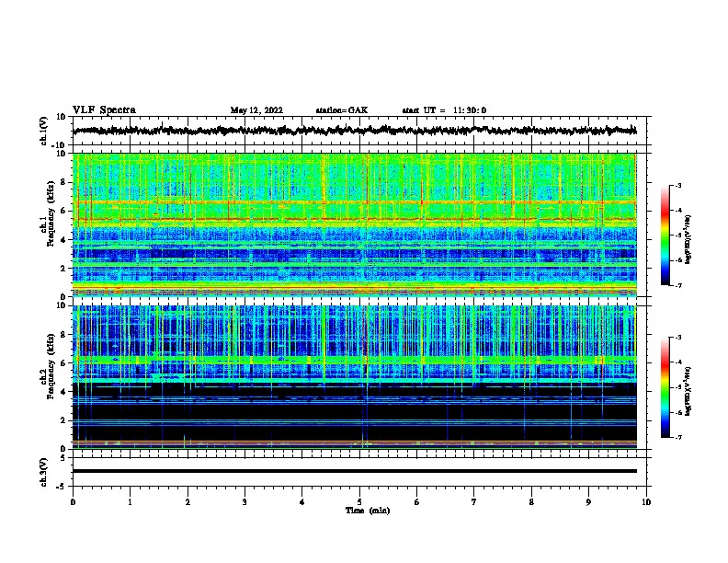This screenshot has height=563, width=728.
Task: Click the "-7" label on ch.1 color bar
Action: click(677, 285)
